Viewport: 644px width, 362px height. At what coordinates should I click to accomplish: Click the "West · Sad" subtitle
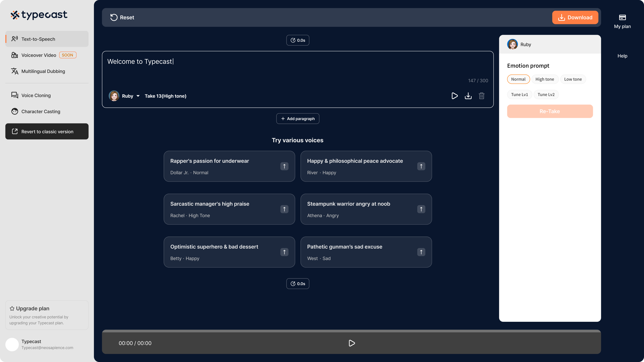[x=319, y=258]
